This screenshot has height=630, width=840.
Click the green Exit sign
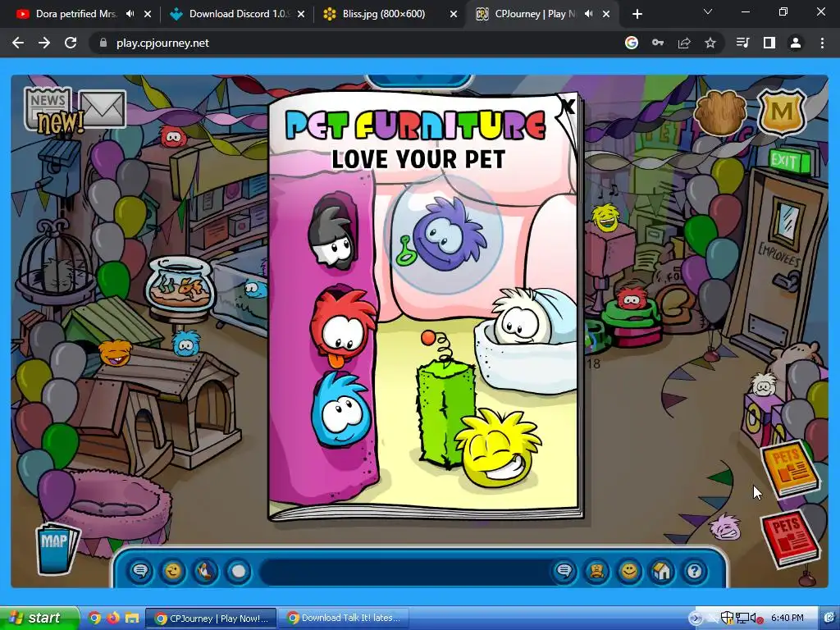click(790, 160)
